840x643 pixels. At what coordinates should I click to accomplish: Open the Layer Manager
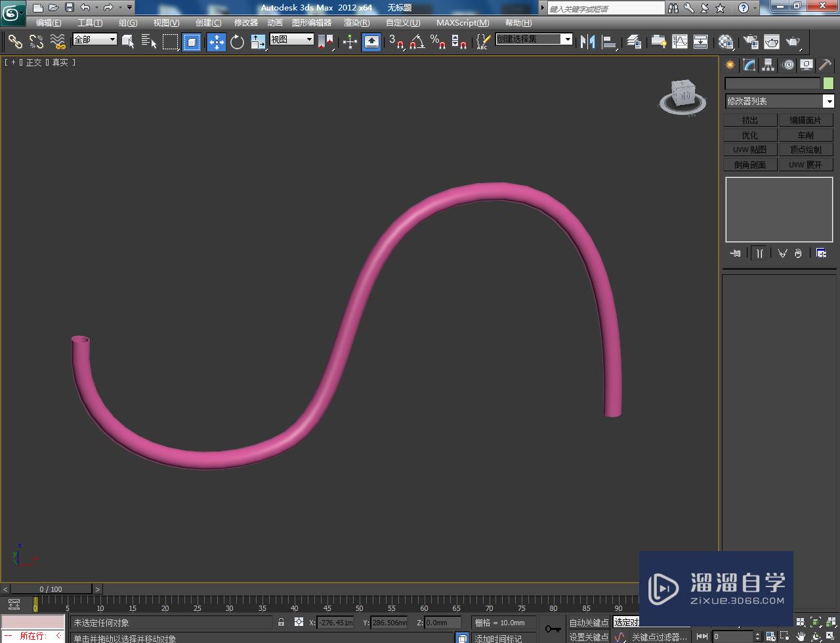pos(633,41)
